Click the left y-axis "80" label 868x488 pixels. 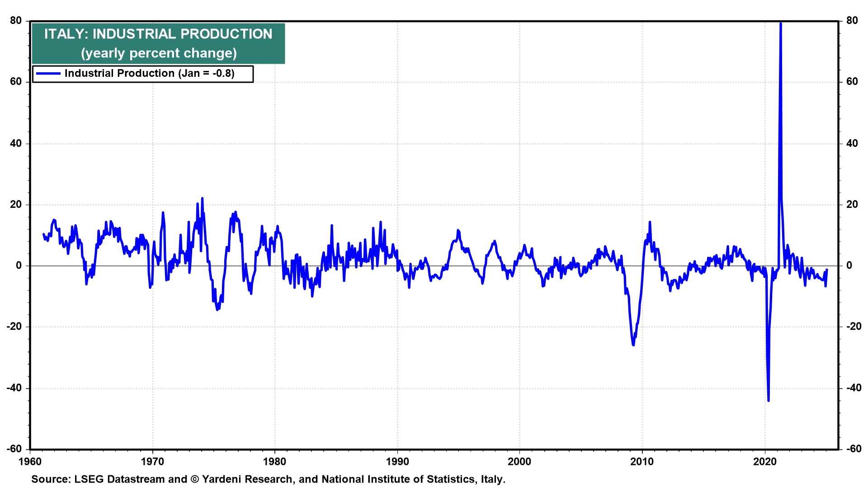coord(16,21)
